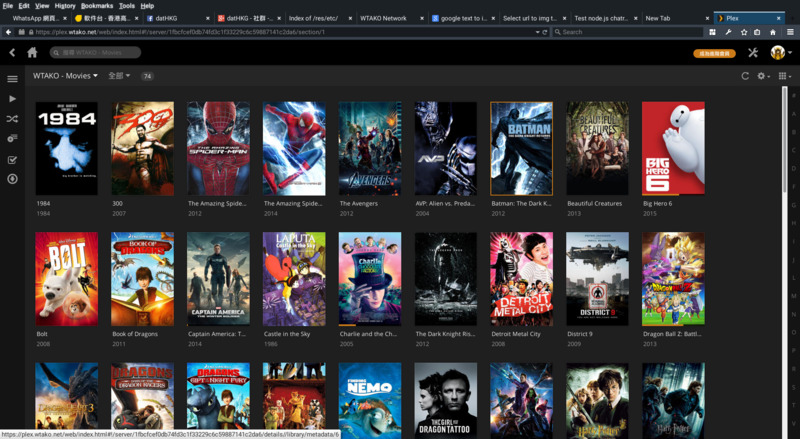The image size is (800, 439).
Task: Open the District 9 title link
Action: [581, 334]
